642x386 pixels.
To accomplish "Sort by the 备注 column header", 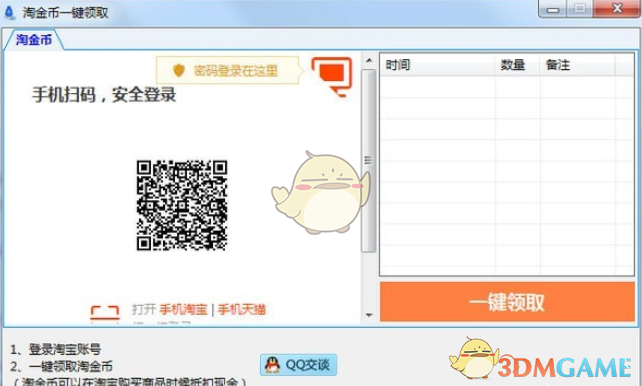I will pos(577,65).
